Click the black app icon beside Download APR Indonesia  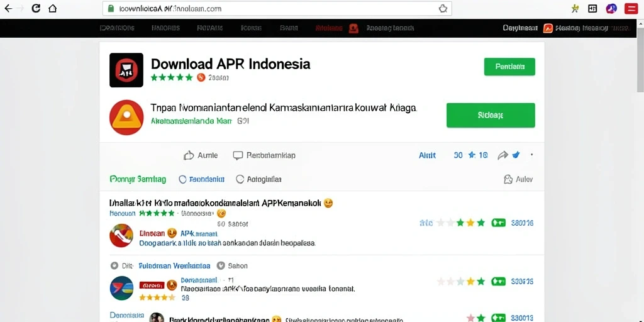click(126, 70)
